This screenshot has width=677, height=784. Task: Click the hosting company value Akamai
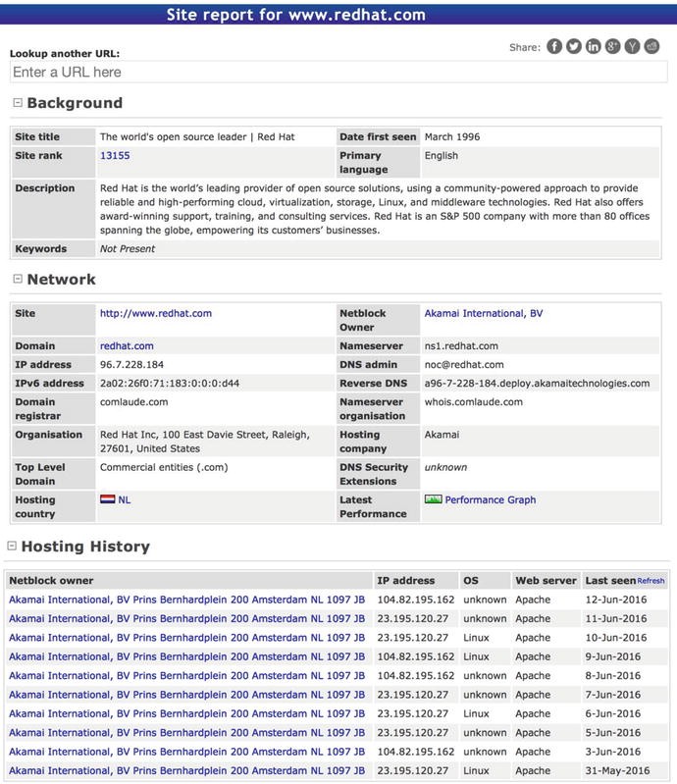pyautogui.click(x=442, y=435)
